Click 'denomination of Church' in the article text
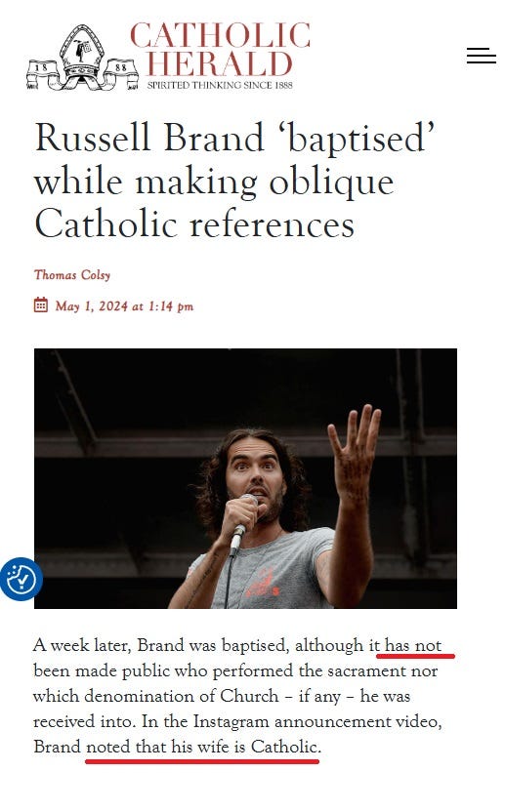 tap(182, 696)
